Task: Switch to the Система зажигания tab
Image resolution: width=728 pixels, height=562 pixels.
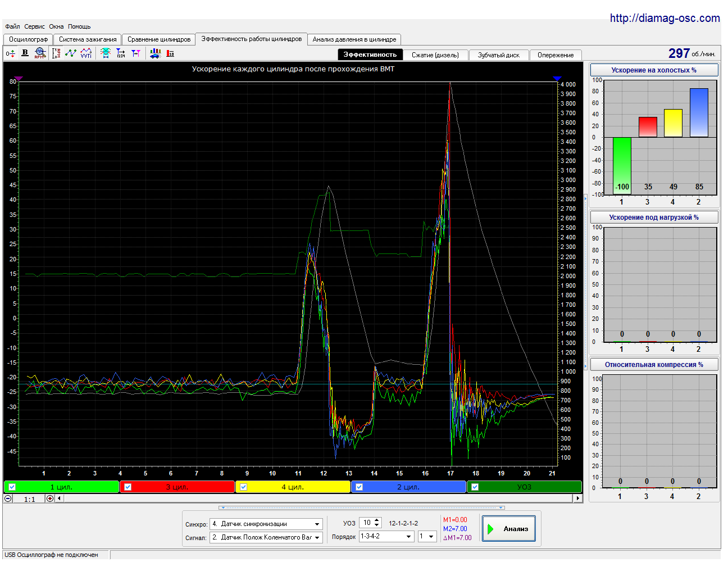Action: click(88, 39)
